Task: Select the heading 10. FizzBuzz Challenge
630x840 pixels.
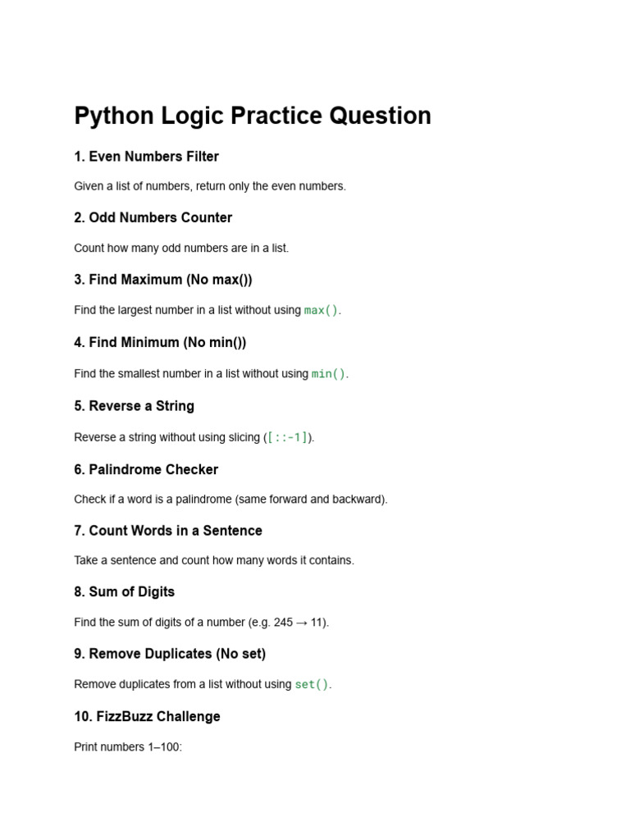Action: point(147,717)
